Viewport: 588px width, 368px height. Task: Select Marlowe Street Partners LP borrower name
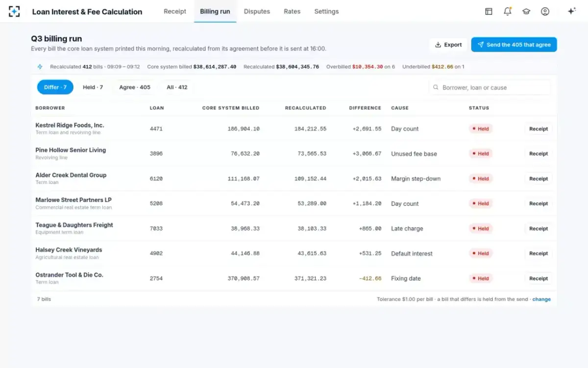(73, 200)
